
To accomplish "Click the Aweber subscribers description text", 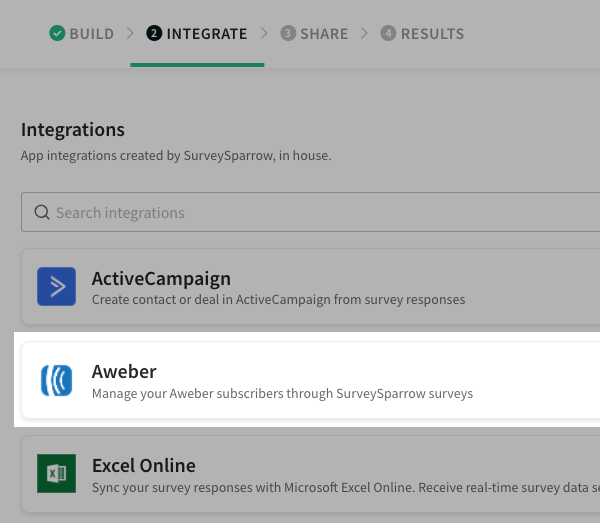I will pos(282,394).
